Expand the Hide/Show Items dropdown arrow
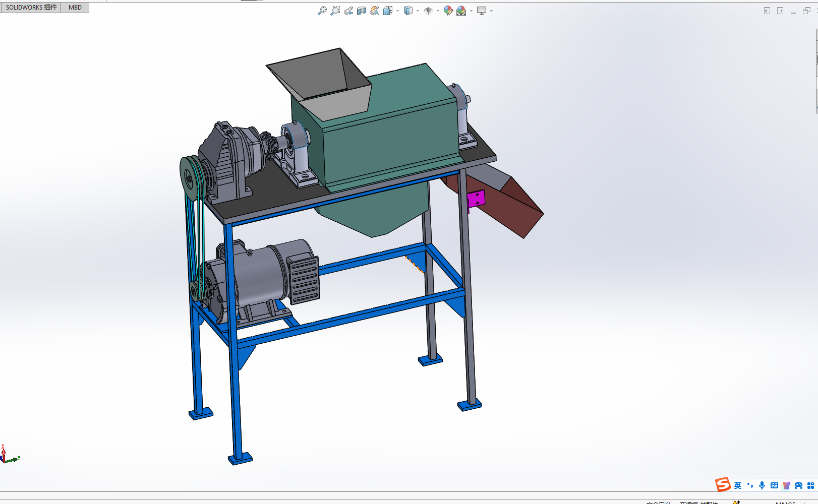This screenshot has height=504, width=818. 438,11
